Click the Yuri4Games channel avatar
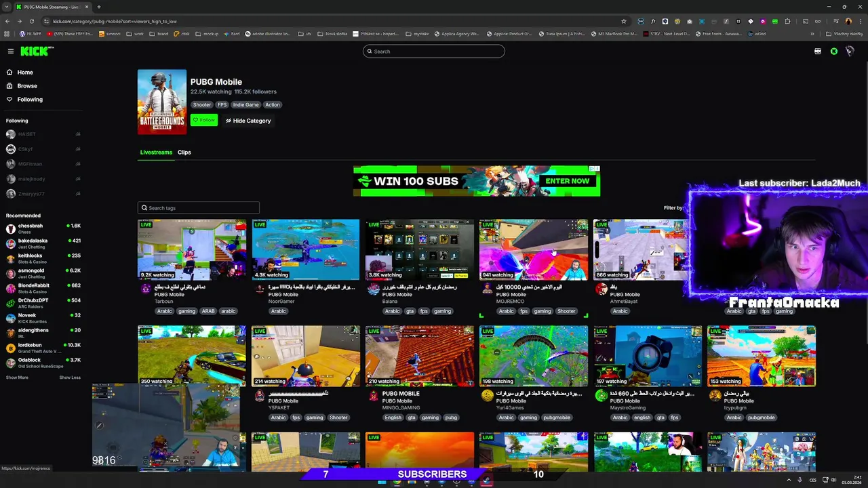 (487, 396)
